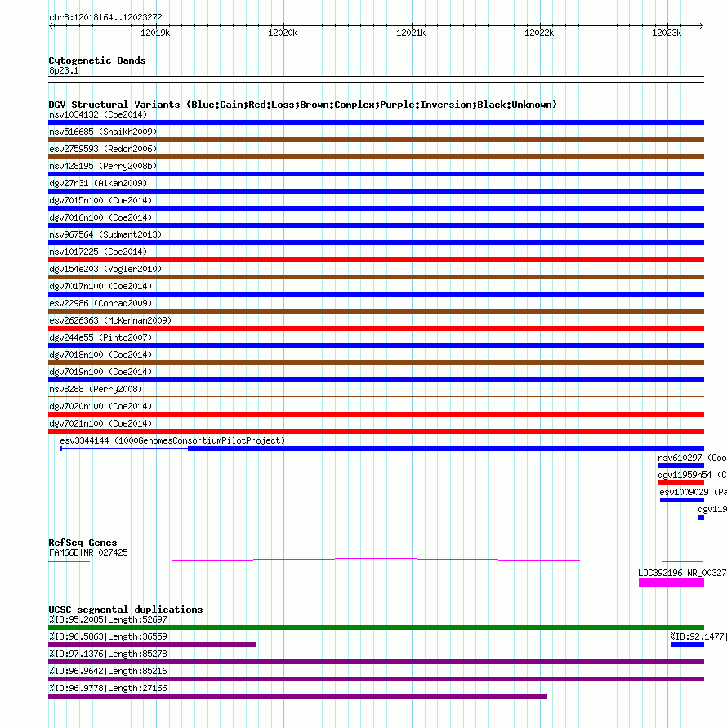The height and width of the screenshot is (728, 727).
Task: Click the UCSC segmental duplications track title
Action: (126, 610)
